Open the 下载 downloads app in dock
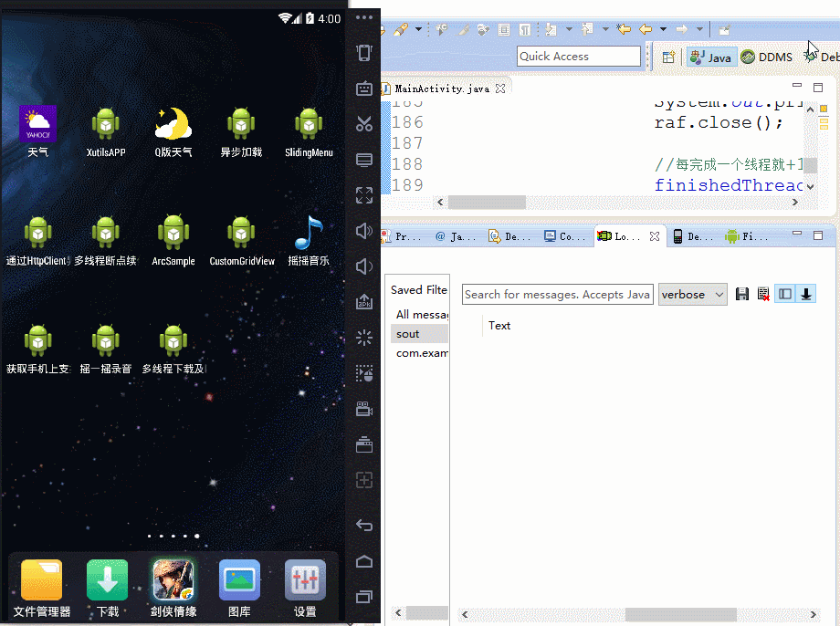840x626 pixels. 107,588
